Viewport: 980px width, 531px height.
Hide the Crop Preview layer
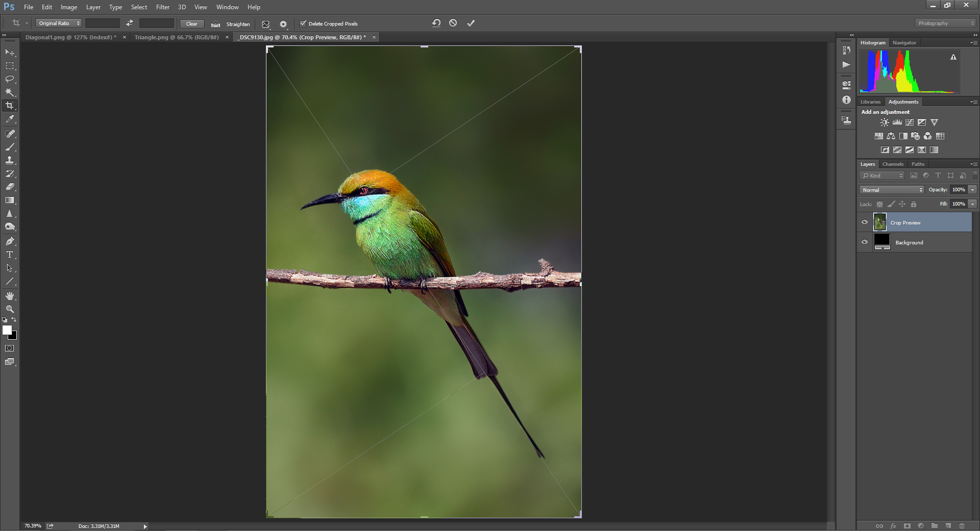click(x=865, y=222)
